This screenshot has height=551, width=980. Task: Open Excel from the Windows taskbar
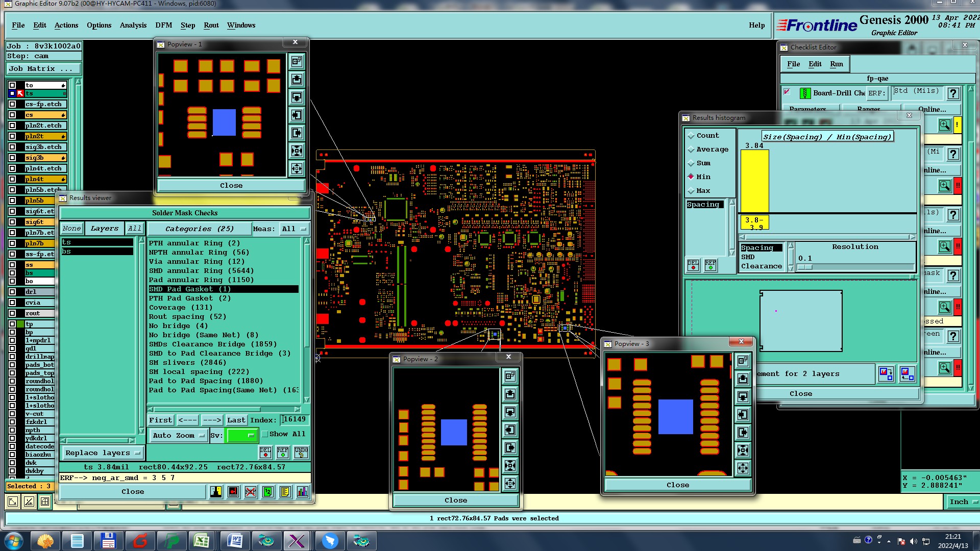(x=201, y=541)
